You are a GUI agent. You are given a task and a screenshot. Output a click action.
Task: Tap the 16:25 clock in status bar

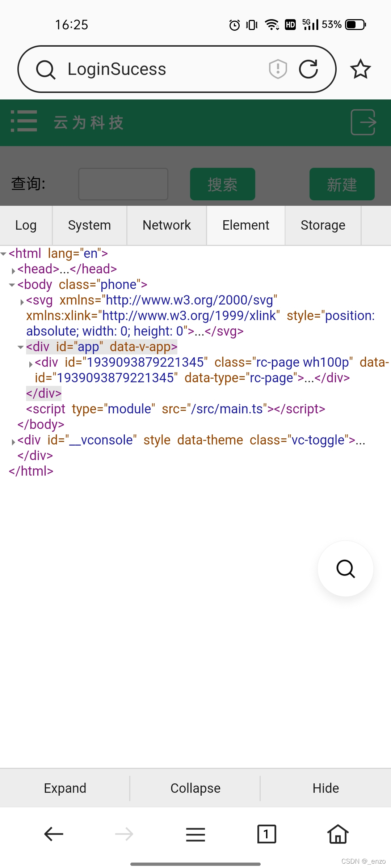pos(72,25)
